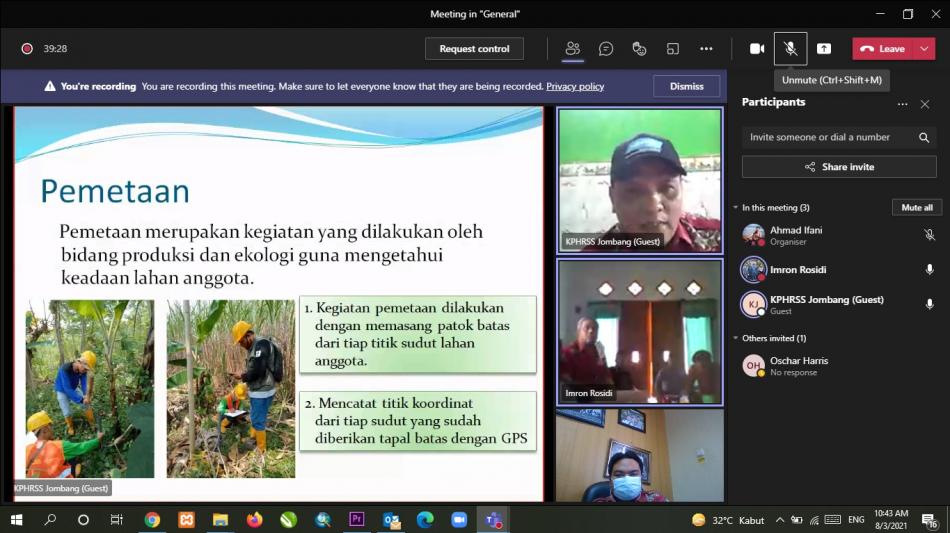The height and width of the screenshot is (533, 950).
Task: Click the Microsoft Teams taskbar icon
Action: 493,520
